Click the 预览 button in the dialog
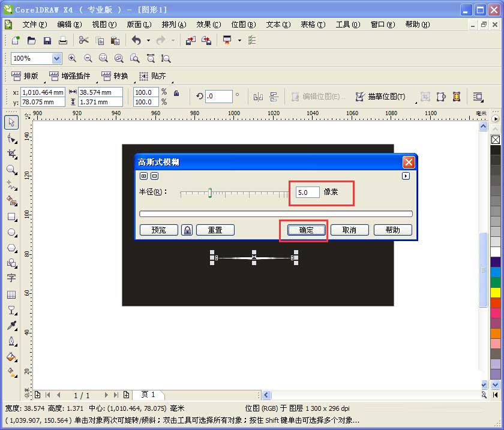Screen dimensions: 504x430 158,230
